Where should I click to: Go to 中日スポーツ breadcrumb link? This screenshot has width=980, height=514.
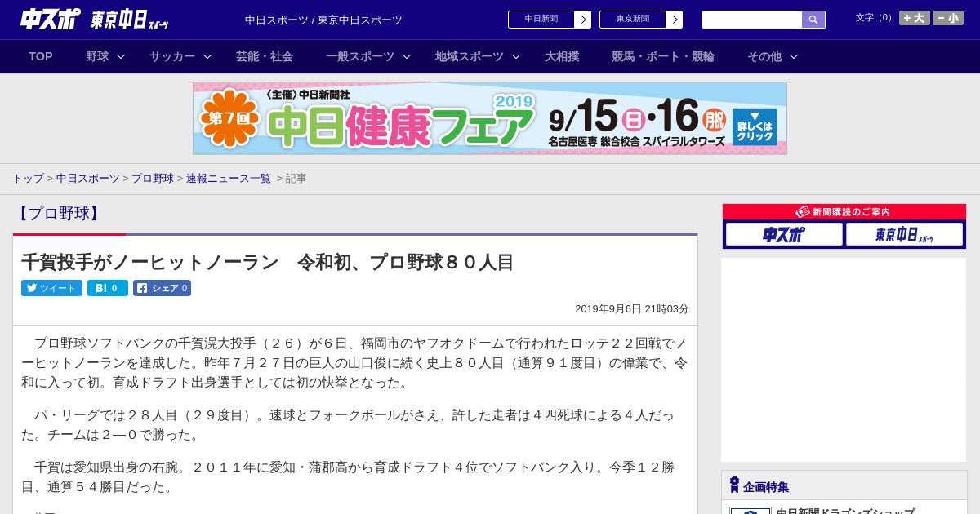click(x=88, y=178)
